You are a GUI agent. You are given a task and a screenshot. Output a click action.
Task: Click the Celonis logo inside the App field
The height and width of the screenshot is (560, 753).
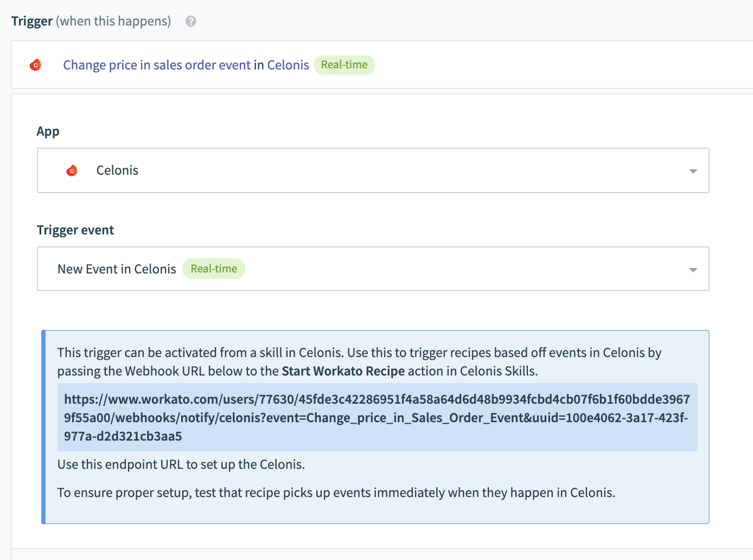click(72, 171)
